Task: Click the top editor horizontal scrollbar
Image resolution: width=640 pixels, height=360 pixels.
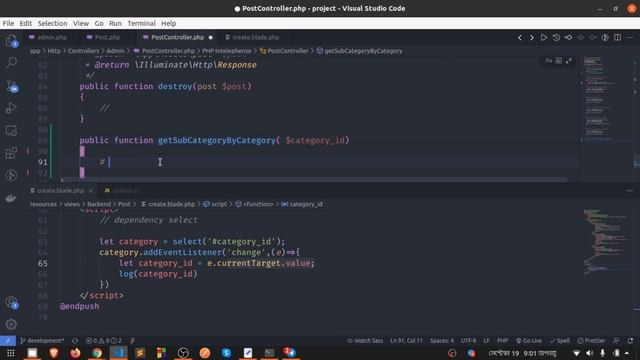Action: tap(314, 180)
